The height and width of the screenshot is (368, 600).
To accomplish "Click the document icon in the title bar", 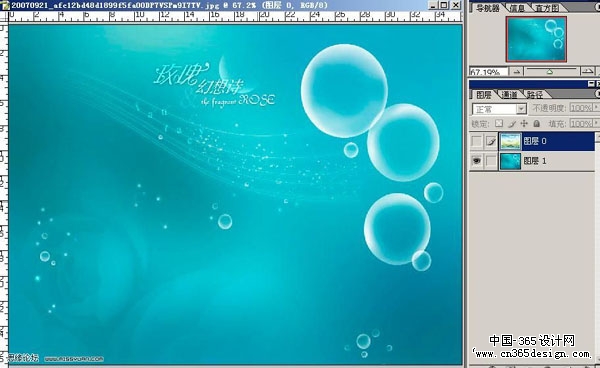I will coord(5,5).
